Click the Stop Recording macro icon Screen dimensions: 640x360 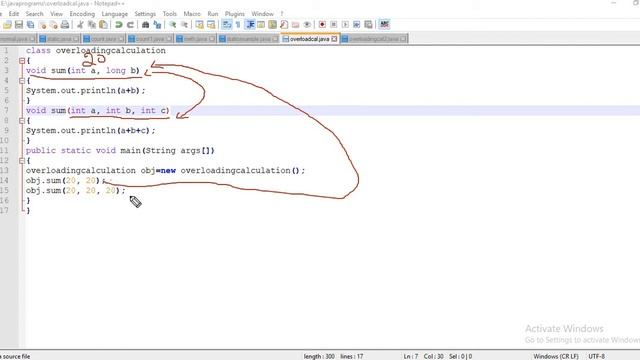333,24
